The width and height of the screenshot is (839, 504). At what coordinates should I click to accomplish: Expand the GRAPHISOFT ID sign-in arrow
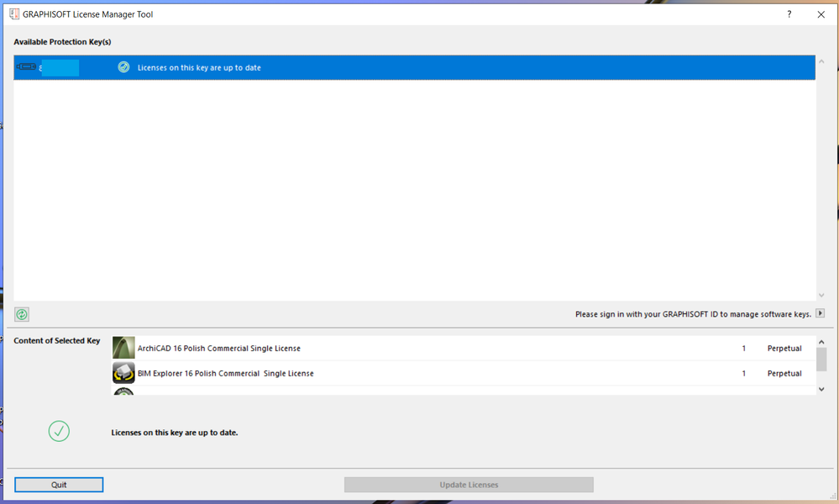click(820, 313)
